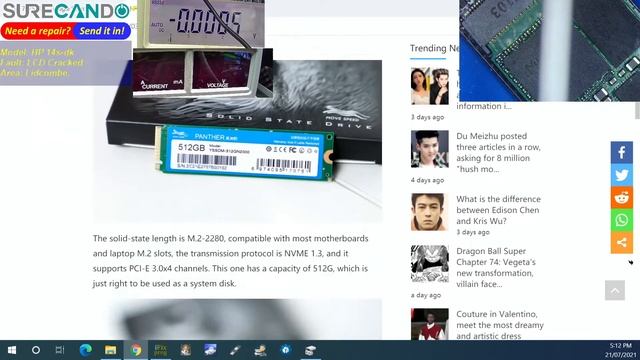Click the first trending news thumbnail of two people
Image resolution: width=640 pixels, height=360 pixels.
point(429,86)
